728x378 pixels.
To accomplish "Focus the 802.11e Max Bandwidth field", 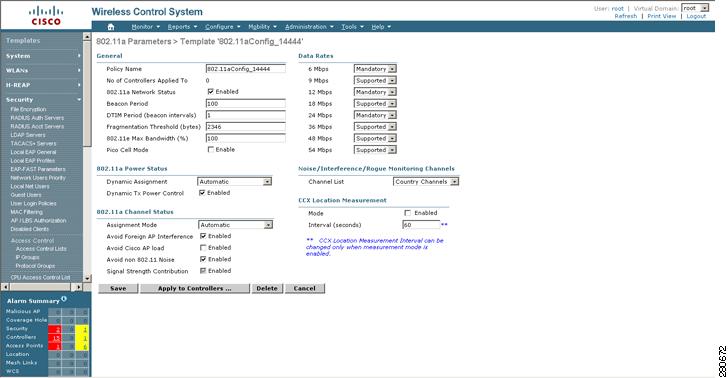I will tap(246, 138).
